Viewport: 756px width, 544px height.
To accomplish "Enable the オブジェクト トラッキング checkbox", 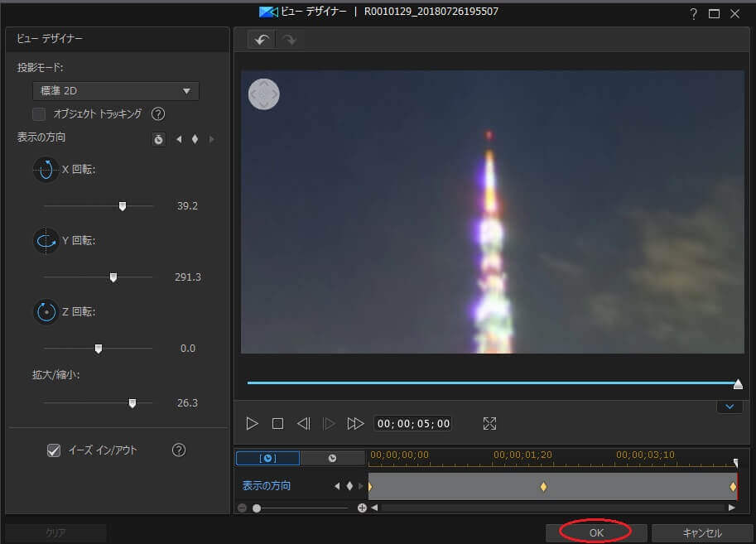I will (x=39, y=113).
